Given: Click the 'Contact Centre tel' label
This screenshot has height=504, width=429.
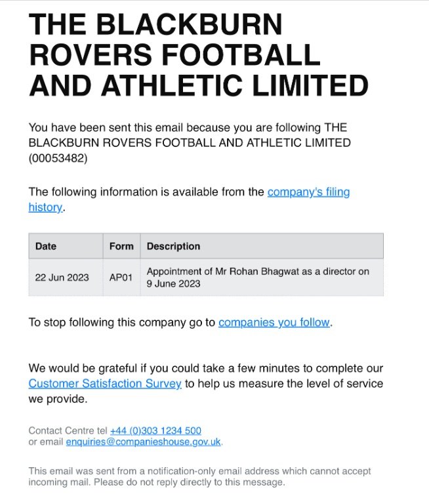Looking at the screenshot, I should coord(68,430).
